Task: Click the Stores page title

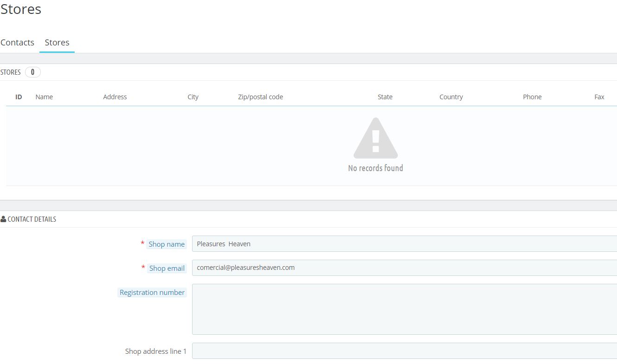Action: (x=21, y=9)
